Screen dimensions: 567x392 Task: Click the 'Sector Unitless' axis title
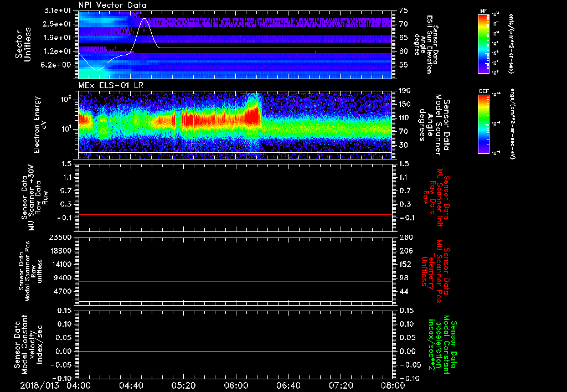(23, 44)
